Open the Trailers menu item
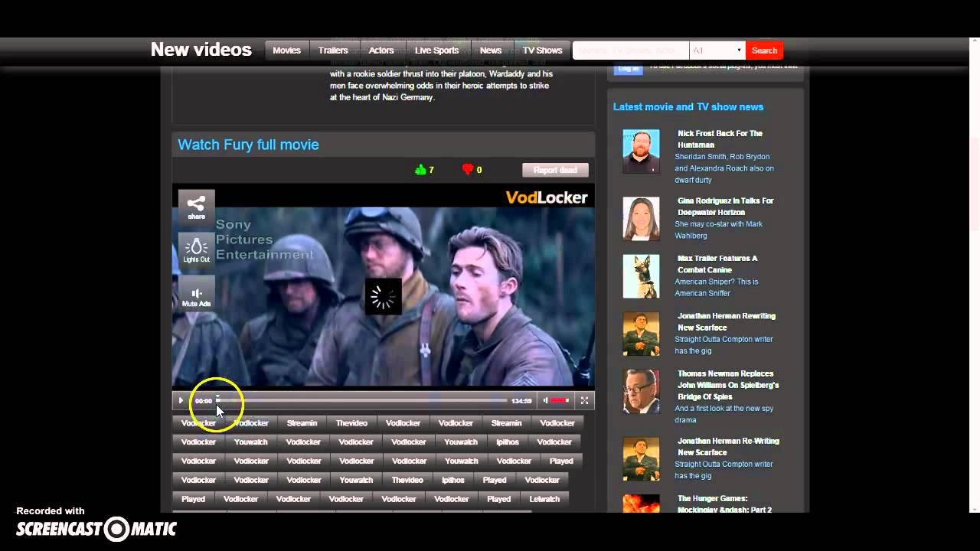Viewport: 980px width, 551px height. coord(333,51)
